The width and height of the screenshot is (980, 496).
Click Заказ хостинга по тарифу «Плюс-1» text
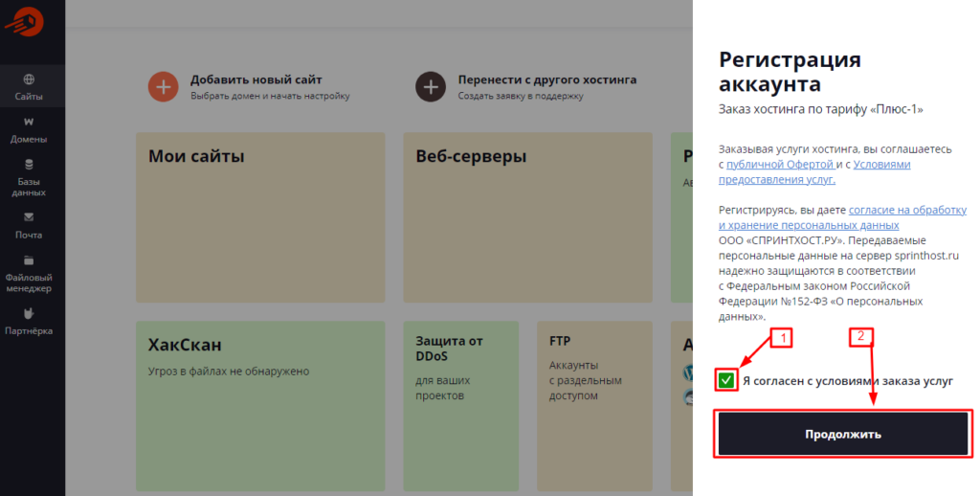pyautogui.click(x=820, y=109)
